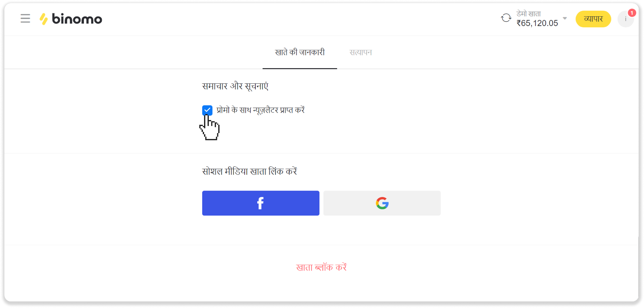644x308 pixels.
Task: Link your Facebook account
Action: 261,203
